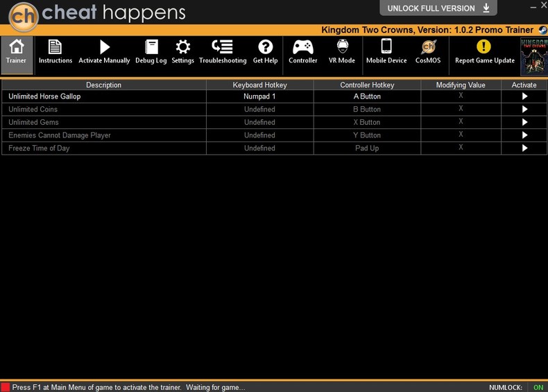This screenshot has width=548, height=392.
Task: Open the Controller gamepad icon
Action: coord(302,47)
